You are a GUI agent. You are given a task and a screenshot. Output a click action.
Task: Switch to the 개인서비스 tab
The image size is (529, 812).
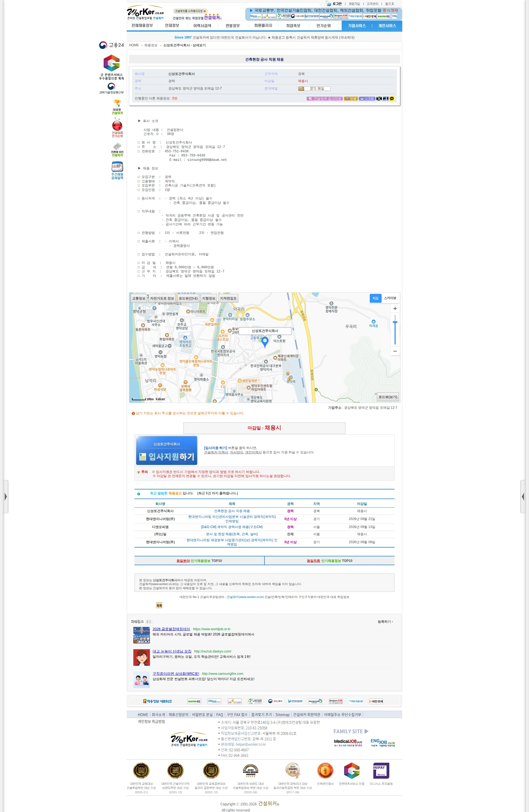coord(387,26)
